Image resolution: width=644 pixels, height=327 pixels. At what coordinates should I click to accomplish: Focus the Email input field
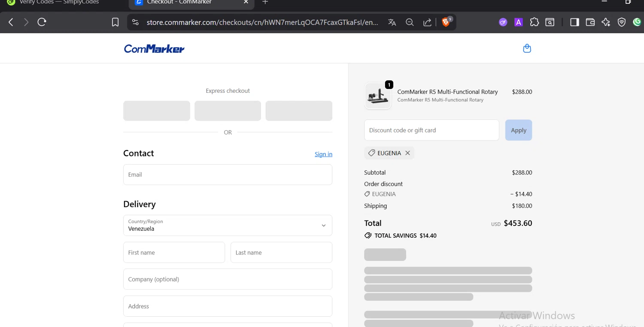coord(228,174)
